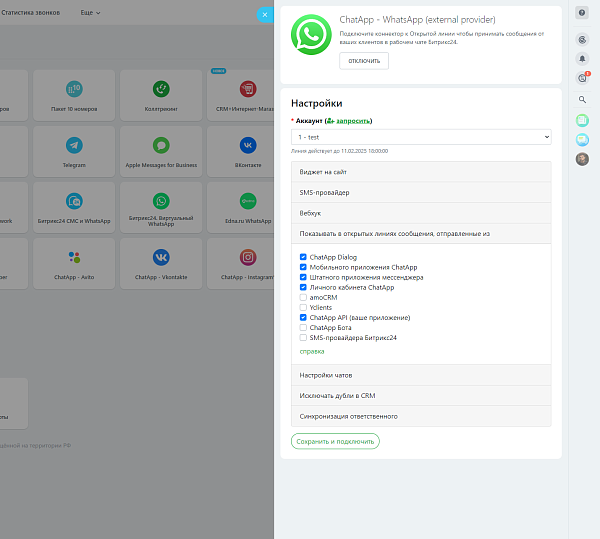
Task: Uncheck Личного кабинета ChatApp checkbox
Action: pyautogui.click(x=303, y=287)
